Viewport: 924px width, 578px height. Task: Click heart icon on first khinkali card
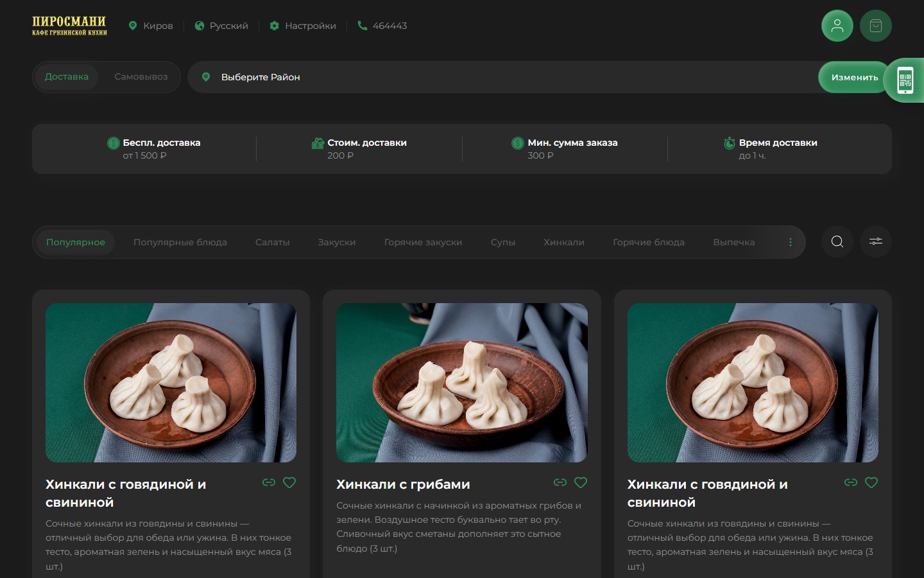(289, 482)
